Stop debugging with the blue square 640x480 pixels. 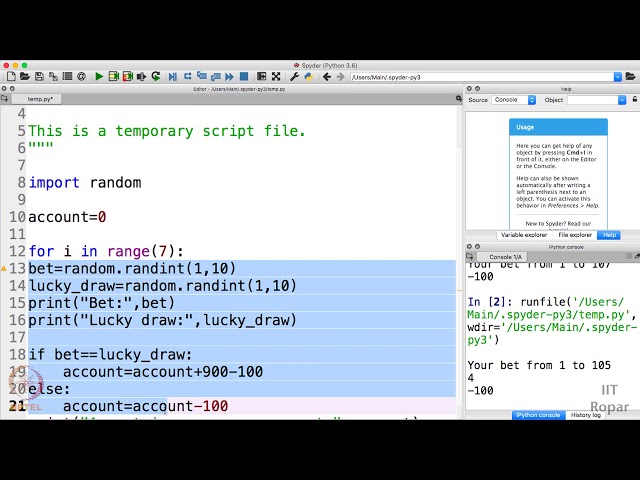pyautogui.click(x=244, y=76)
